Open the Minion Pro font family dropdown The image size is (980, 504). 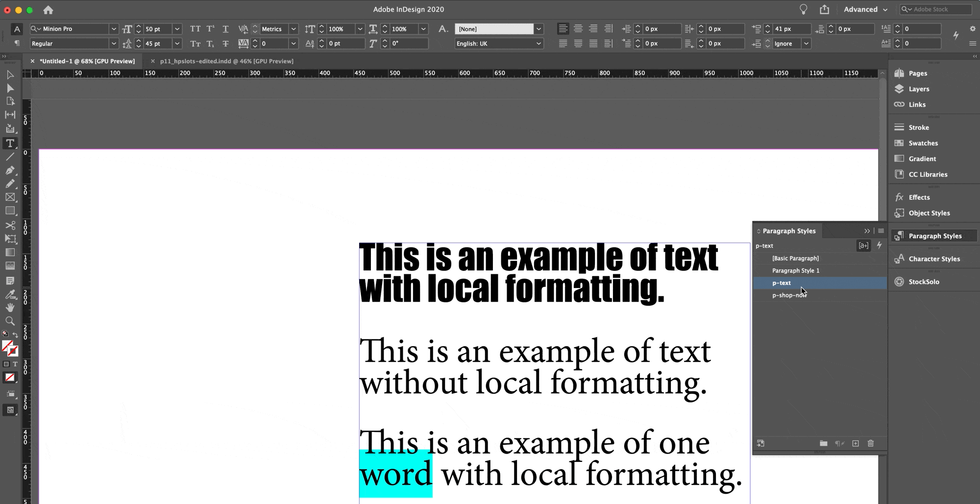point(113,29)
